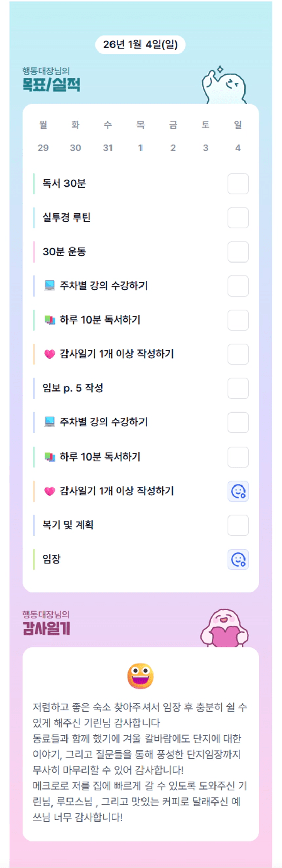Check off the 복기 및 계획 goal

(238, 525)
